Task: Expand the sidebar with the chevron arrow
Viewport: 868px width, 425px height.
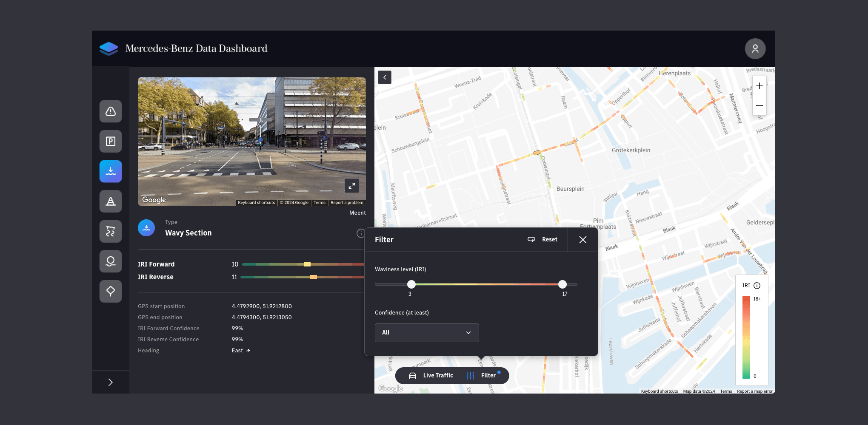Action: pyautogui.click(x=111, y=382)
